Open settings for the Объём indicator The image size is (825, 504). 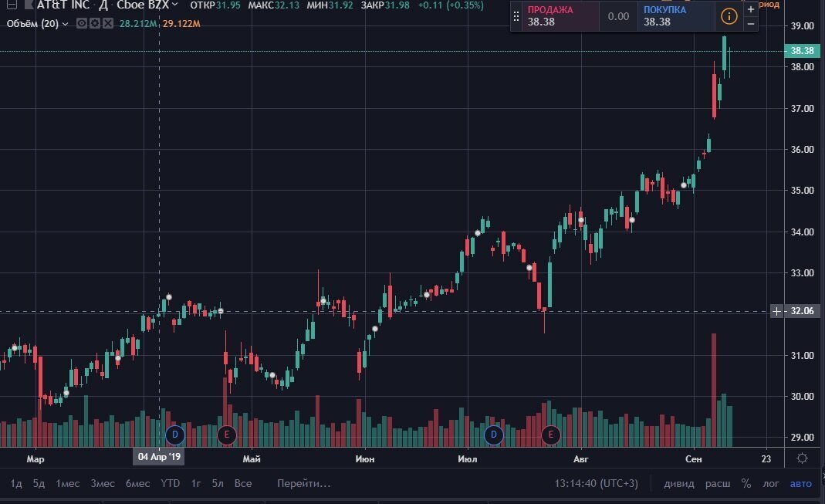(93, 23)
